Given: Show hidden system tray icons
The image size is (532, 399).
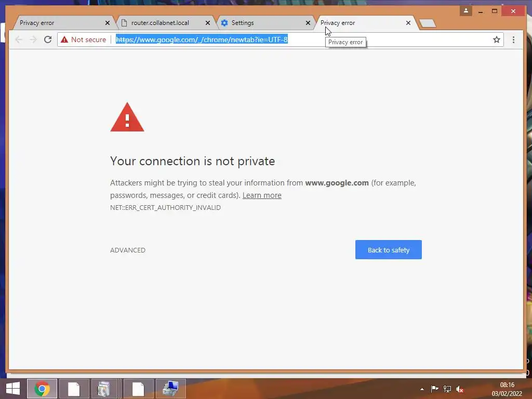Looking at the screenshot, I should coord(422,389).
